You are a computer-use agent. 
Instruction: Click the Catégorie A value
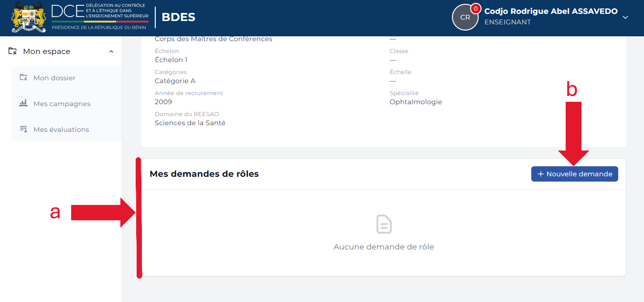[x=175, y=81]
